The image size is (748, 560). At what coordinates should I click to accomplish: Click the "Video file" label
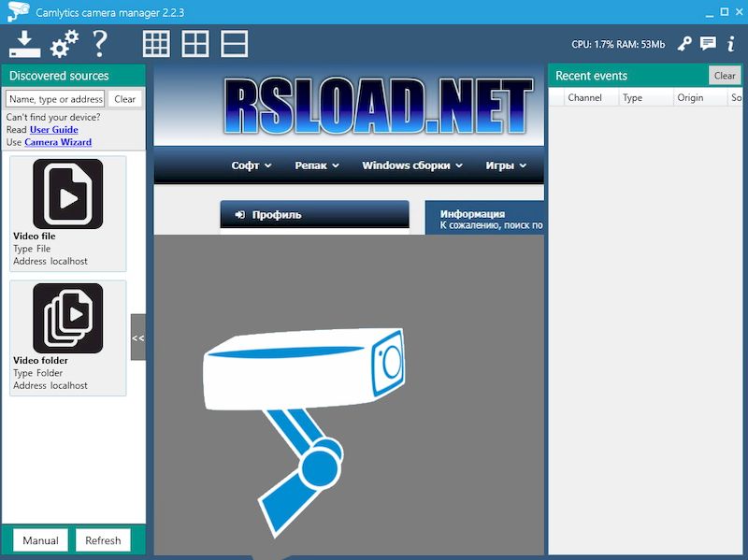point(35,237)
